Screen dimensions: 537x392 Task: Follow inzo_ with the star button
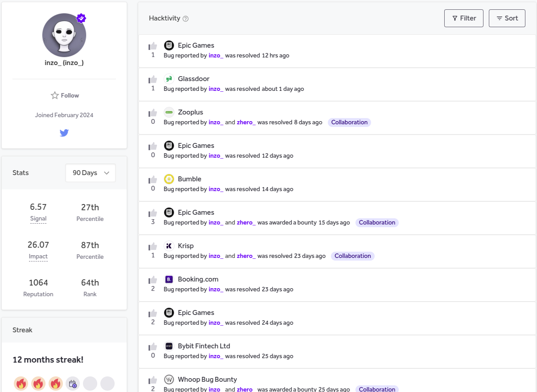64,95
